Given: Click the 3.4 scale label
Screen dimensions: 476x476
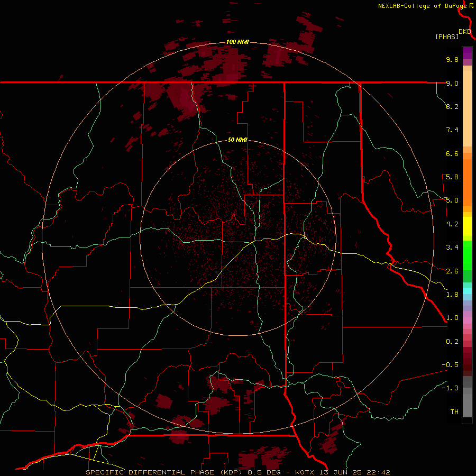Looking at the screenshot, I should tap(452, 248).
